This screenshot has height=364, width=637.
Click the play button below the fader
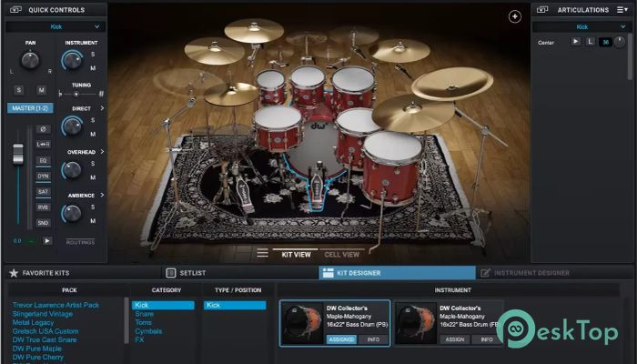47,241
